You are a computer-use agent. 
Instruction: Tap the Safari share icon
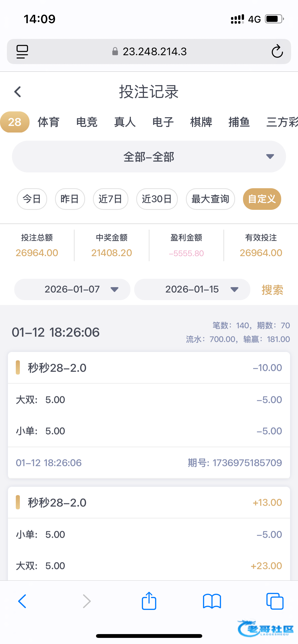[x=149, y=601]
